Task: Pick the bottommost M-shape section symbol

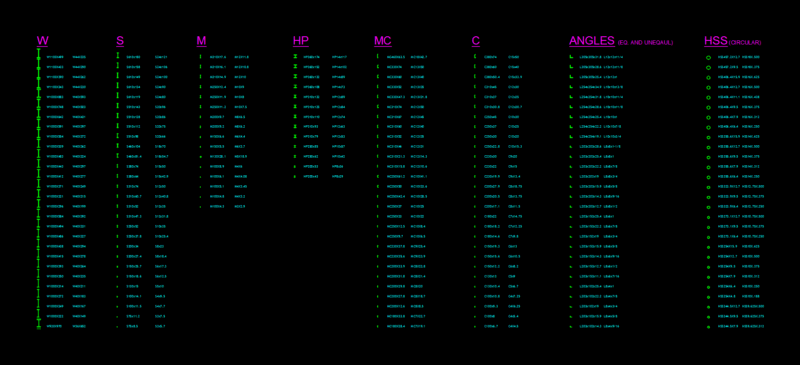Action: [201, 207]
